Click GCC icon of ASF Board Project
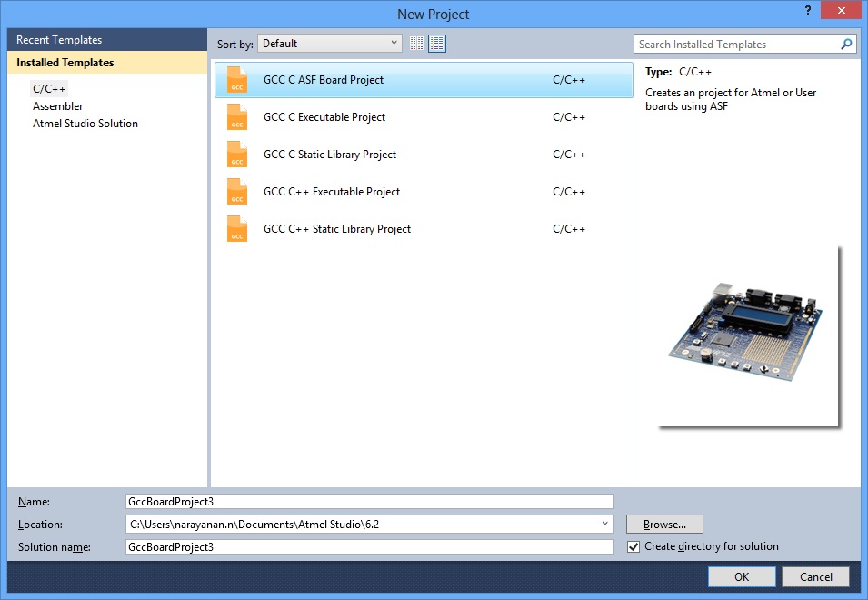Image resolution: width=868 pixels, height=600 pixels. pos(237,80)
